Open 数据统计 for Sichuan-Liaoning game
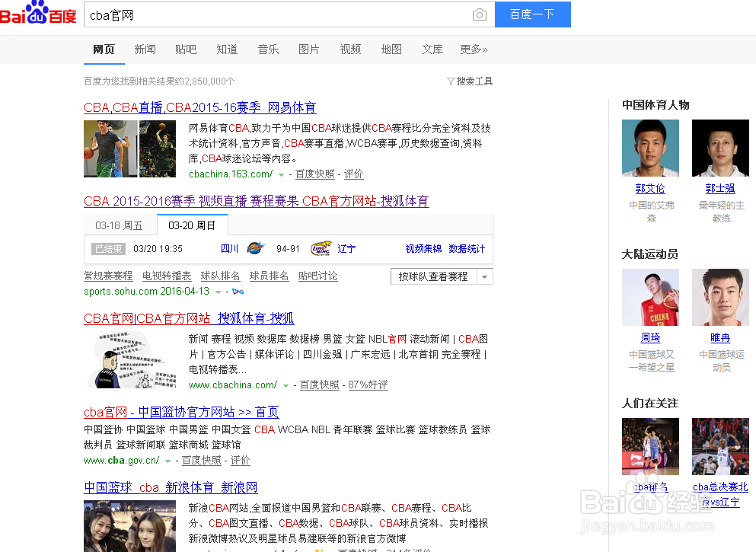 (x=467, y=249)
